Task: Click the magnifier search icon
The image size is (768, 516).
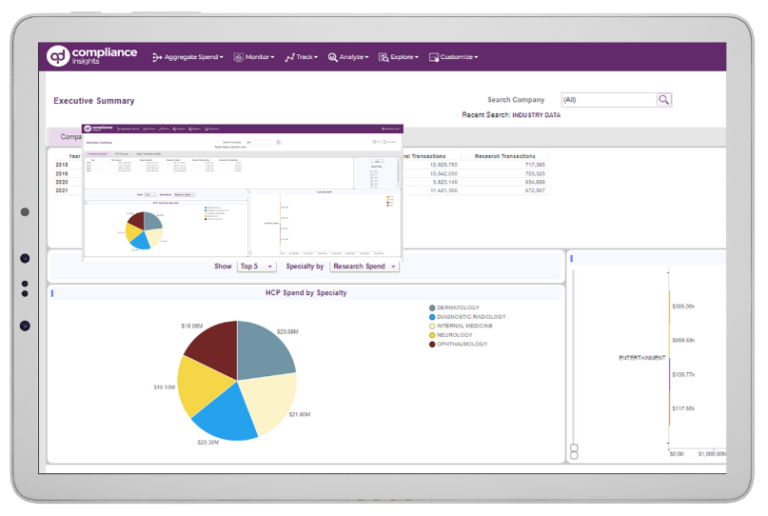Action: [664, 100]
